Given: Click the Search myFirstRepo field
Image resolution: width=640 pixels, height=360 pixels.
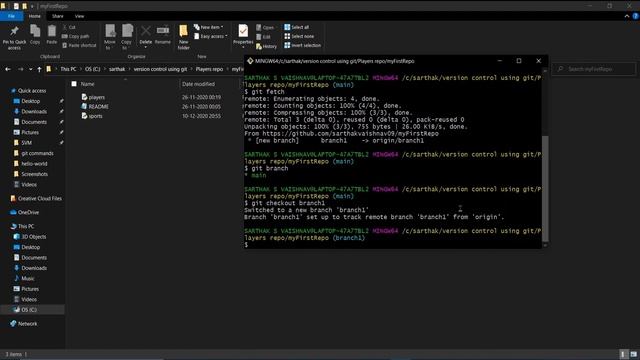Looking at the screenshot, I should tap(594, 69).
